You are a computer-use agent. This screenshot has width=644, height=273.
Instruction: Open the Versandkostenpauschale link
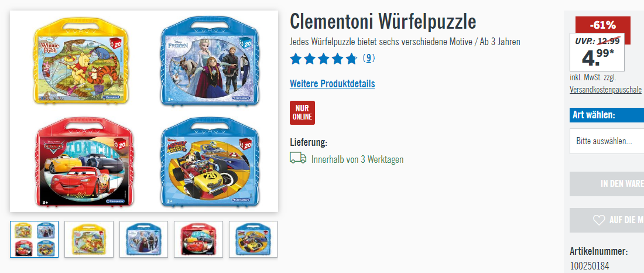[605, 90]
